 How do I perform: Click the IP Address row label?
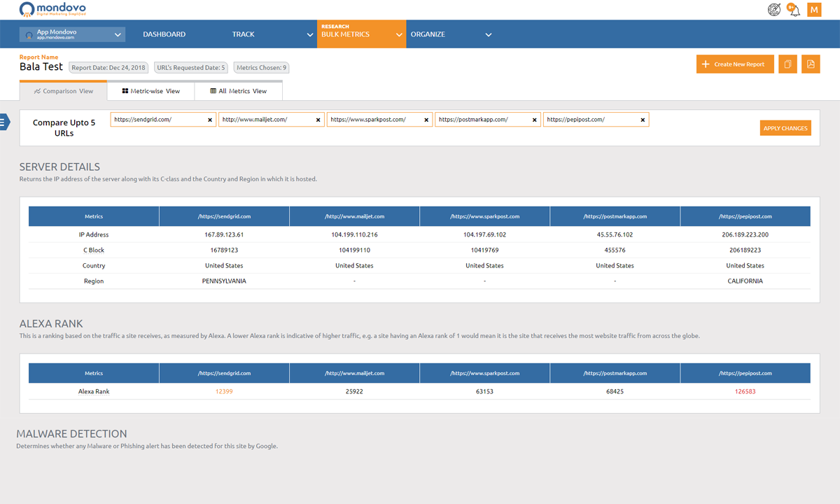94,234
